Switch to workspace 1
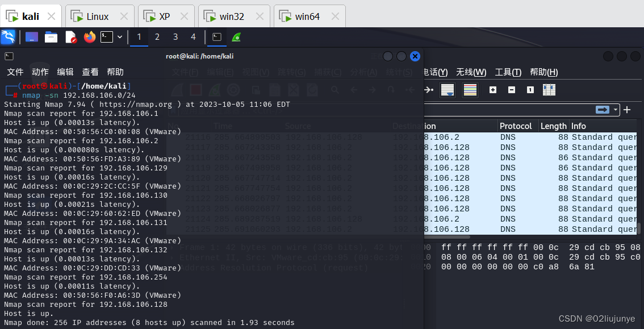Image resolution: width=644 pixels, height=329 pixels. (x=139, y=37)
